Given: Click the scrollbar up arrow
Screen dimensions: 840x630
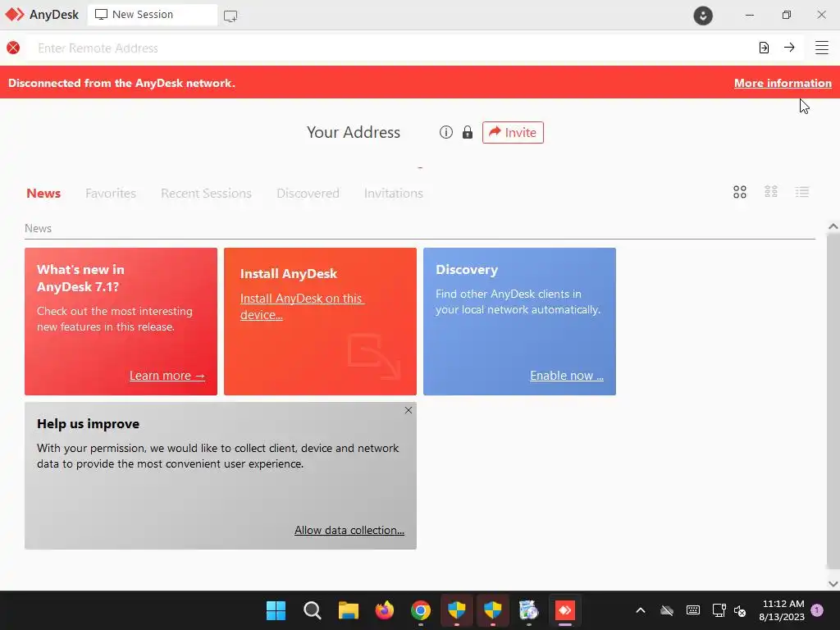Looking at the screenshot, I should 833,226.
